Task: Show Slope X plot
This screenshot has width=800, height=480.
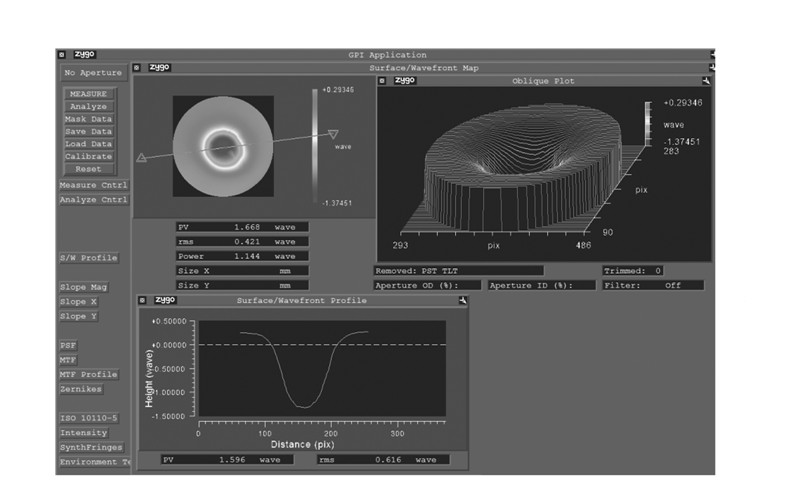Action: pos(79,302)
